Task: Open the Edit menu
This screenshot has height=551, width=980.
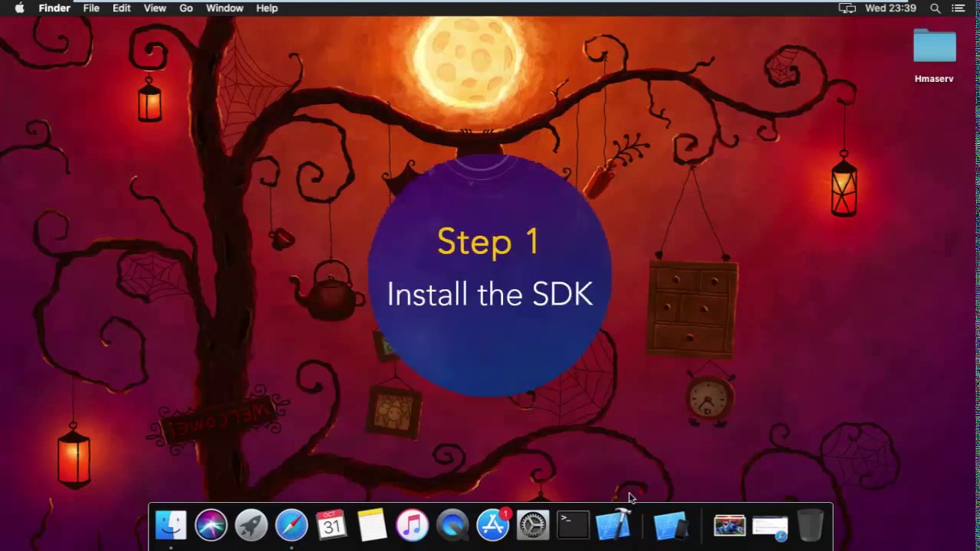Action: [x=122, y=8]
